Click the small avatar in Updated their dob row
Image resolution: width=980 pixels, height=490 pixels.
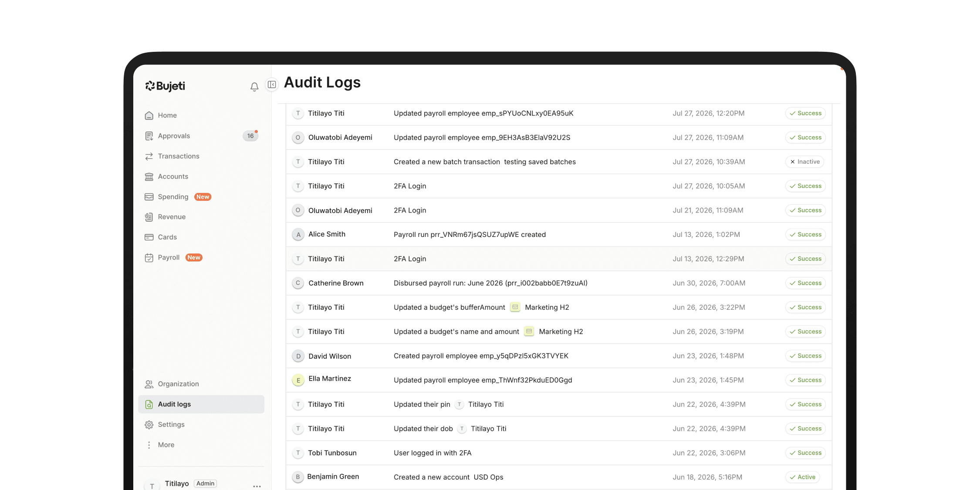tap(462, 429)
